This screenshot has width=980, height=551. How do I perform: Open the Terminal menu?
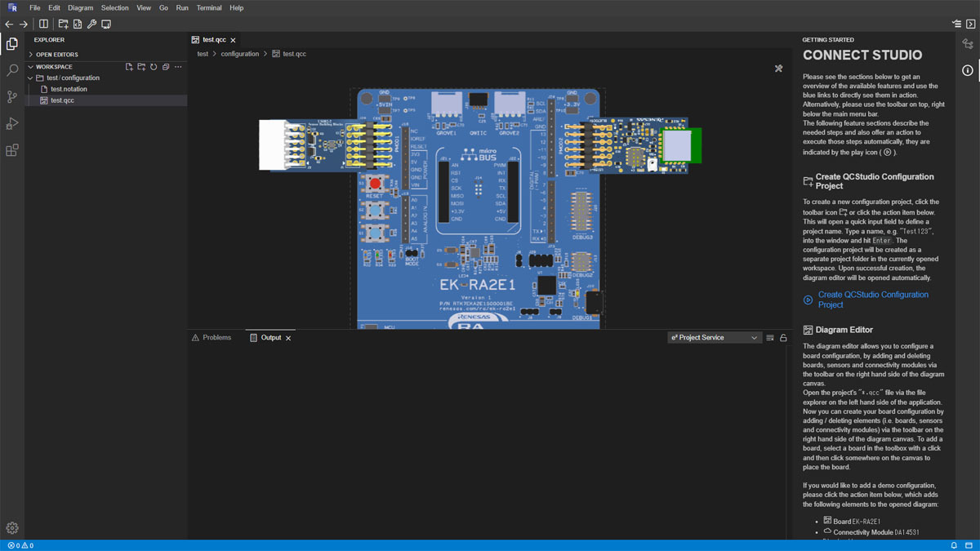click(209, 8)
